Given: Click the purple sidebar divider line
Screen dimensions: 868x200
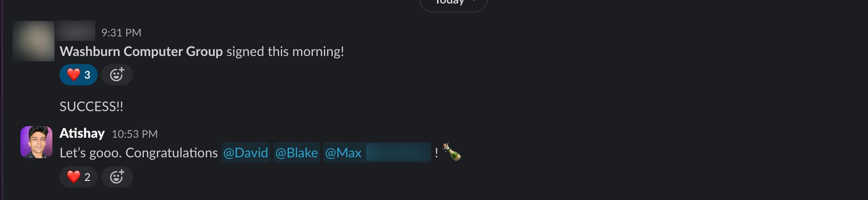Looking at the screenshot, I should click(x=3, y=100).
